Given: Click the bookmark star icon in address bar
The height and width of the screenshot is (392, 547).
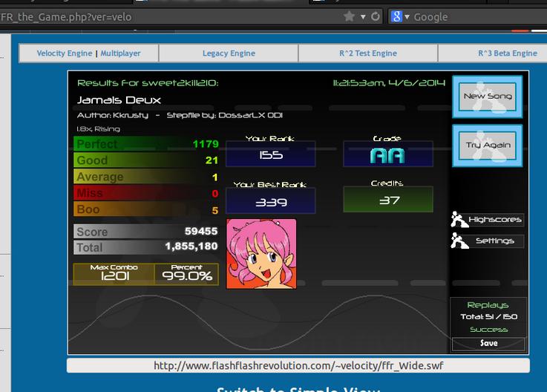Looking at the screenshot, I should pyautogui.click(x=349, y=16).
